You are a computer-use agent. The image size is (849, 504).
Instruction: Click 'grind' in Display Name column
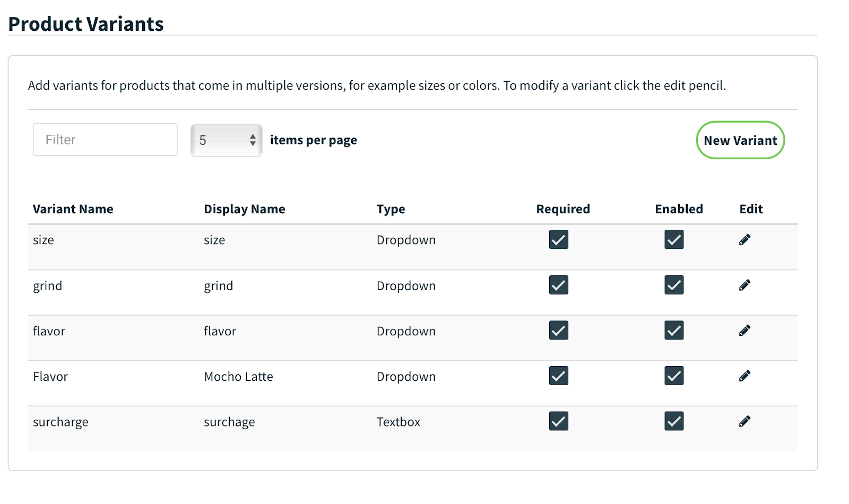219,286
